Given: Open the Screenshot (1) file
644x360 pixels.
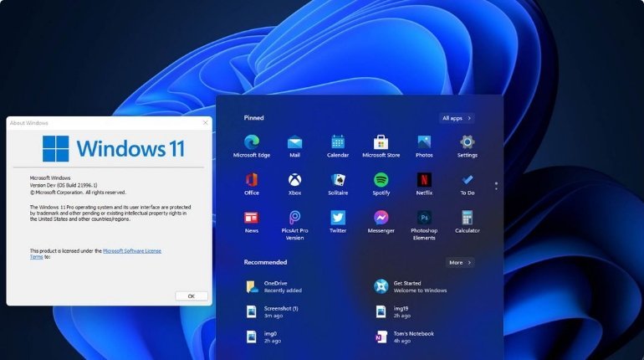Looking at the screenshot, I should tap(272, 312).
